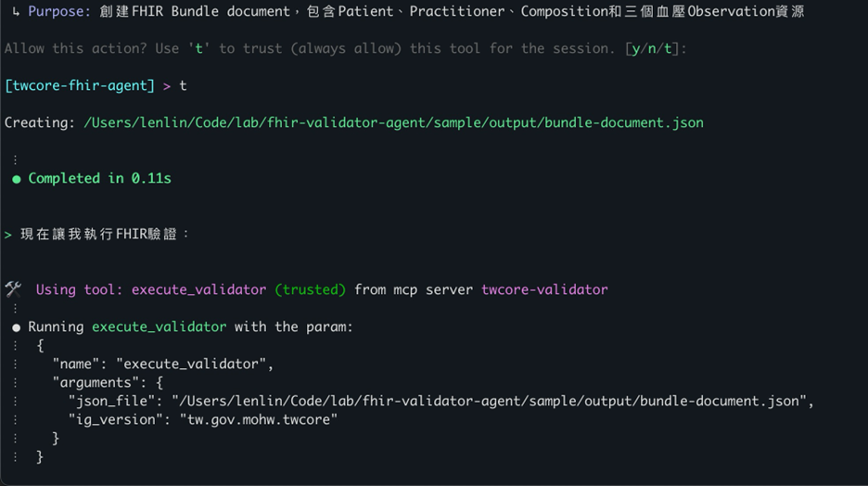This screenshot has height=486, width=868.
Task: Select the 'y' option in the [y/n/t] choices
Action: coord(636,49)
